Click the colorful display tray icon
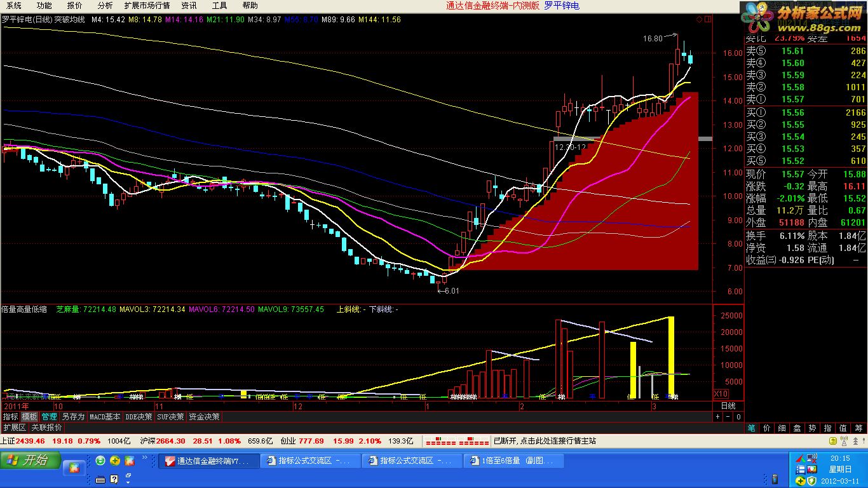Image resolution: width=868 pixels, height=488 pixels. click(x=811, y=470)
